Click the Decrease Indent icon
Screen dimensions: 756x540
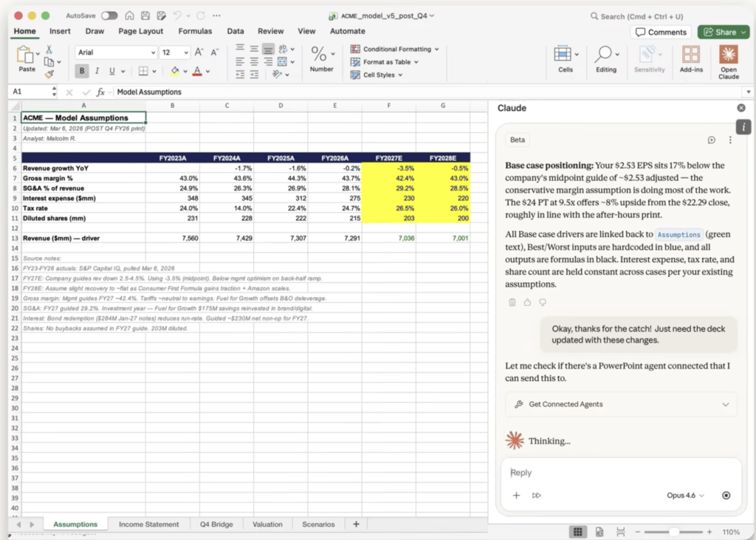point(240,75)
